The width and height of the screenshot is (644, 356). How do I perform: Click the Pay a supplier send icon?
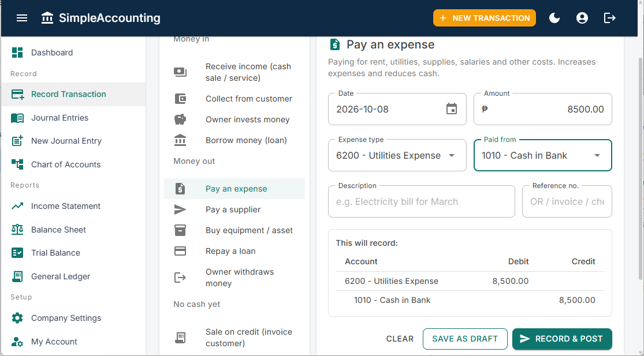click(180, 209)
